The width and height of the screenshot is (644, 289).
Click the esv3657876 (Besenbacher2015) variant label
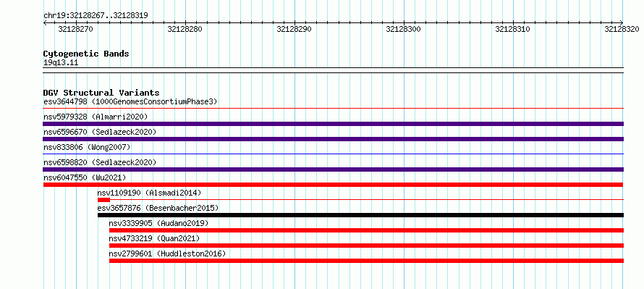pos(158,208)
